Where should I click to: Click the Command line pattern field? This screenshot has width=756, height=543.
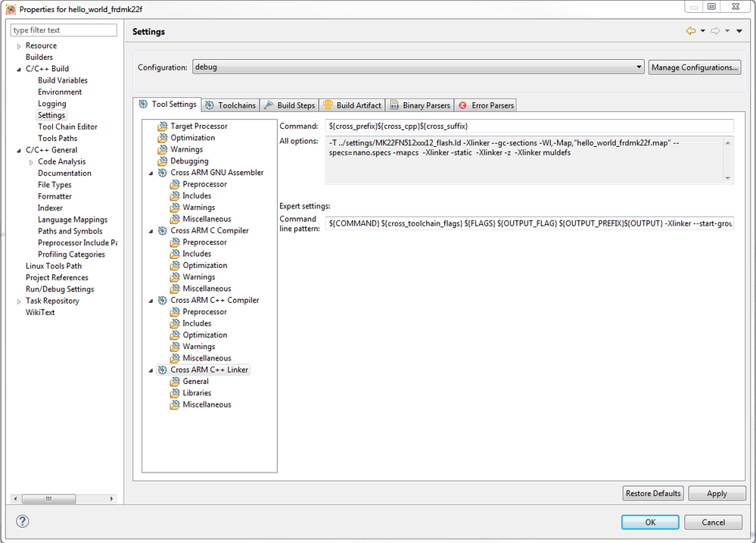[x=530, y=223]
